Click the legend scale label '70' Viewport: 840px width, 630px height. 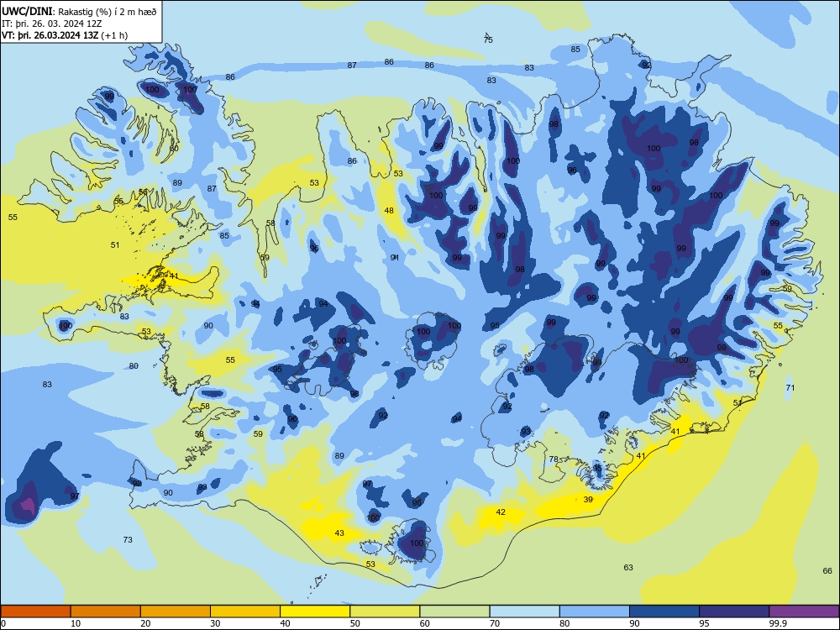(495, 623)
